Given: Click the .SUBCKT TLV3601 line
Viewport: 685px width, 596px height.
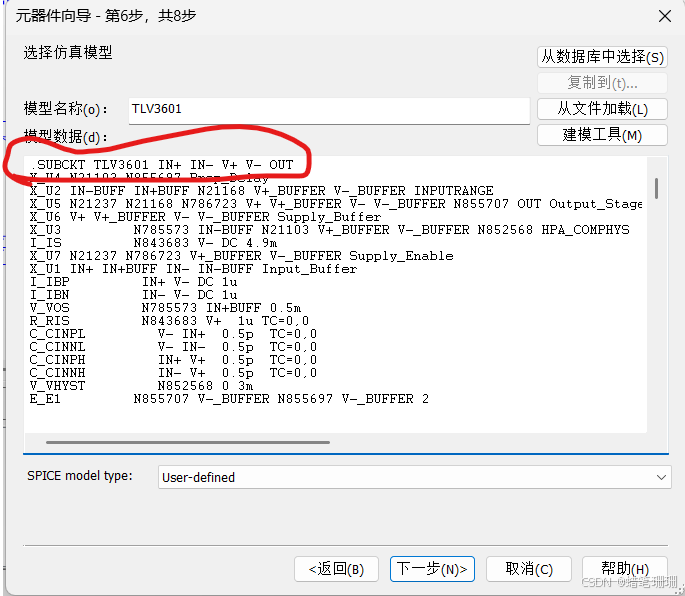Looking at the screenshot, I should pyautogui.click(x=162, y=165).
